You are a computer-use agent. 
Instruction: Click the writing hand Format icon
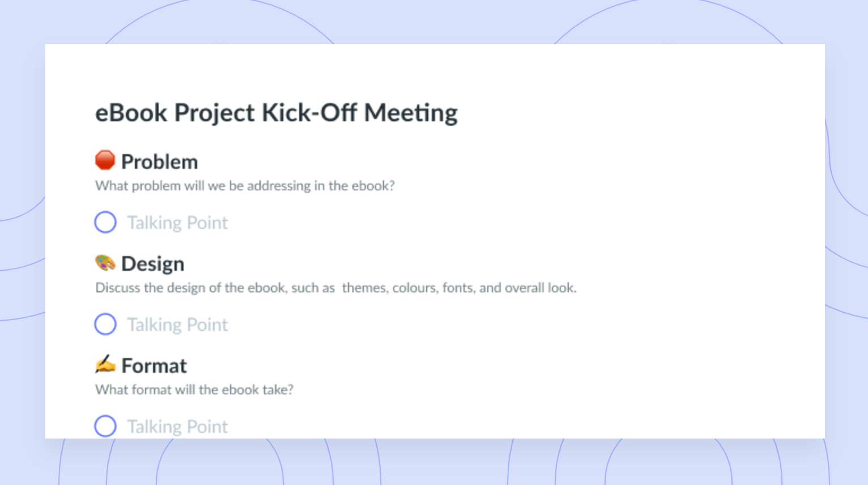click(105, 364)
